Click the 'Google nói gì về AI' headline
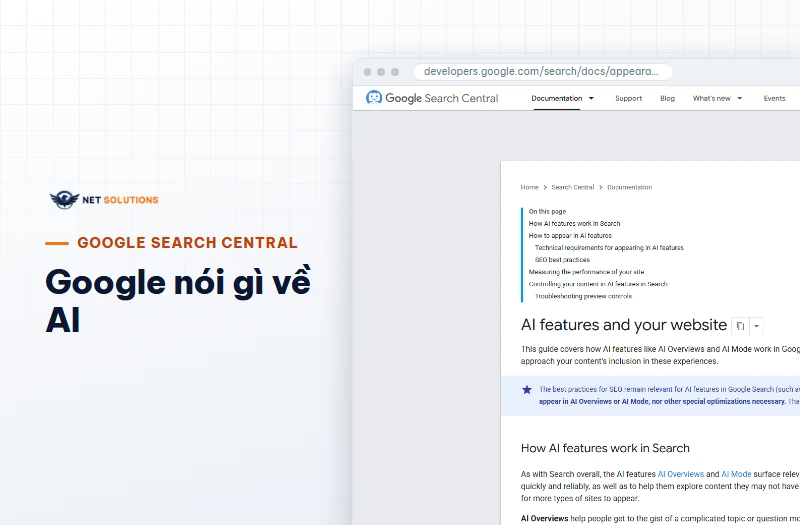The height and width of the screenshot is (525, 800). tap(178, 301)
